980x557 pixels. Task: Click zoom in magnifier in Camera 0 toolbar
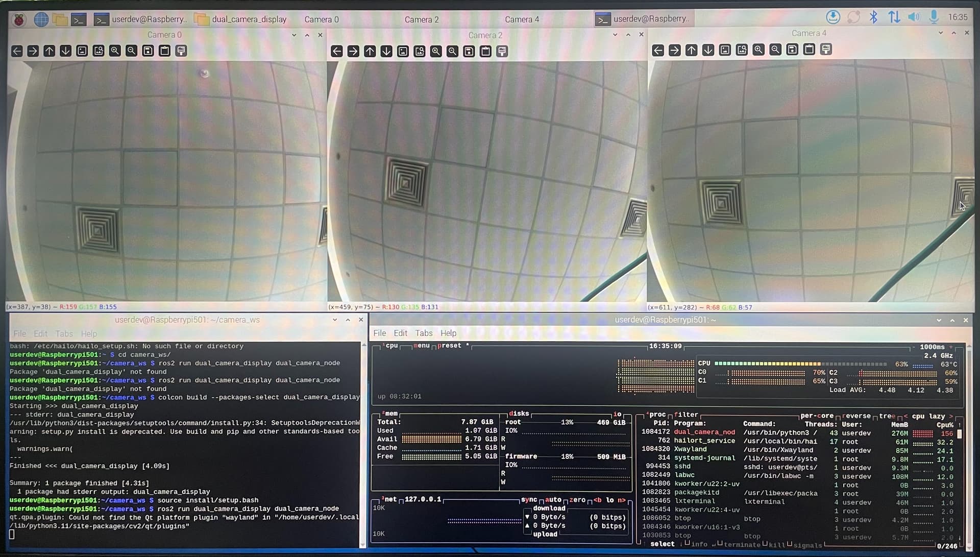(115, 51)
